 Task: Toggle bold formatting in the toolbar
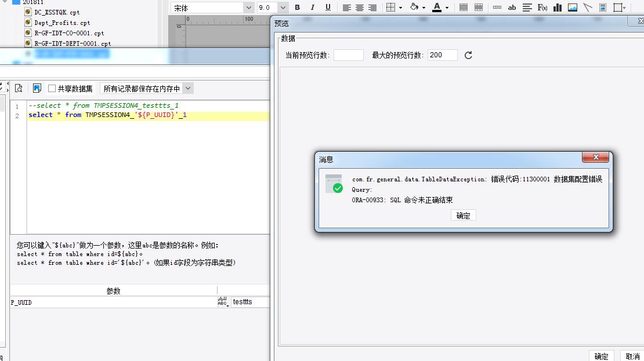coord(298,8)
